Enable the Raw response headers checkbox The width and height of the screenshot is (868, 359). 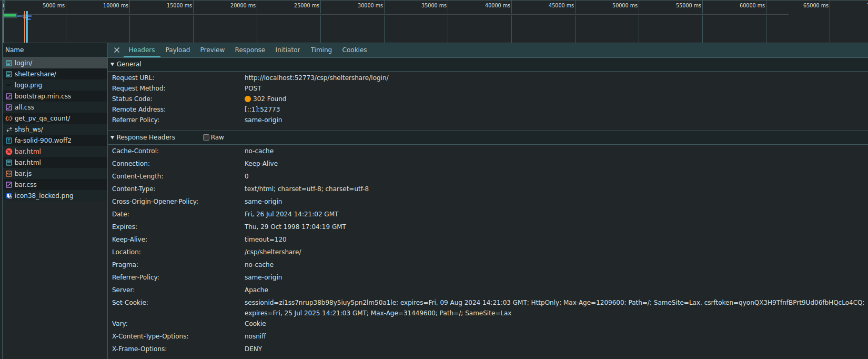tap(206, 137)
